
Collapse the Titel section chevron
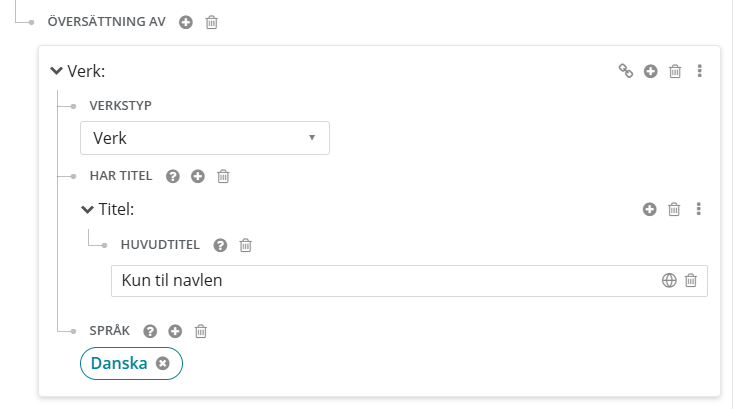(87, 209)
